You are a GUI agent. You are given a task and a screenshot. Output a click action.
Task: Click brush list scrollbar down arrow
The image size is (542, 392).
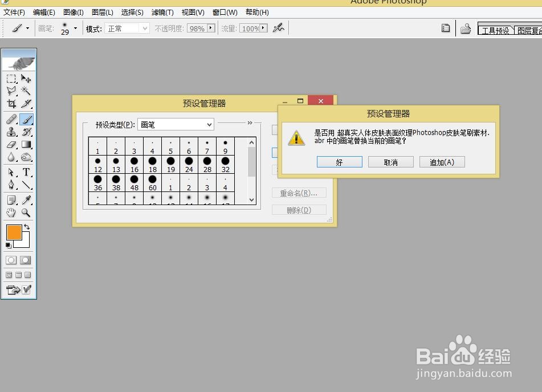tap(252, 200)
